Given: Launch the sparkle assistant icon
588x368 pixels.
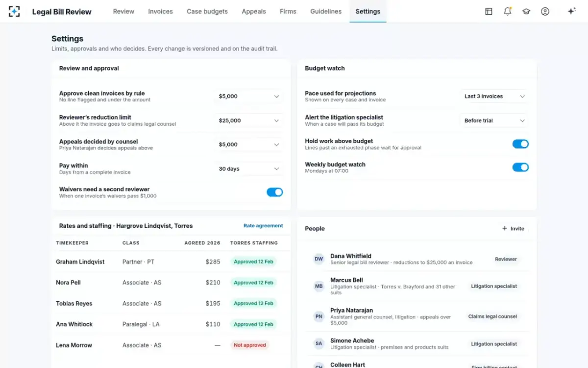Looking at the screenshot, I should coord(571,11).
